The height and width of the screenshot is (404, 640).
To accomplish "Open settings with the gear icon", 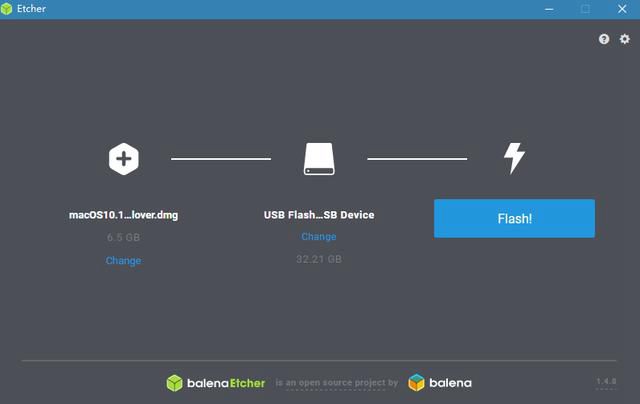I will click(x=625, y=39).
